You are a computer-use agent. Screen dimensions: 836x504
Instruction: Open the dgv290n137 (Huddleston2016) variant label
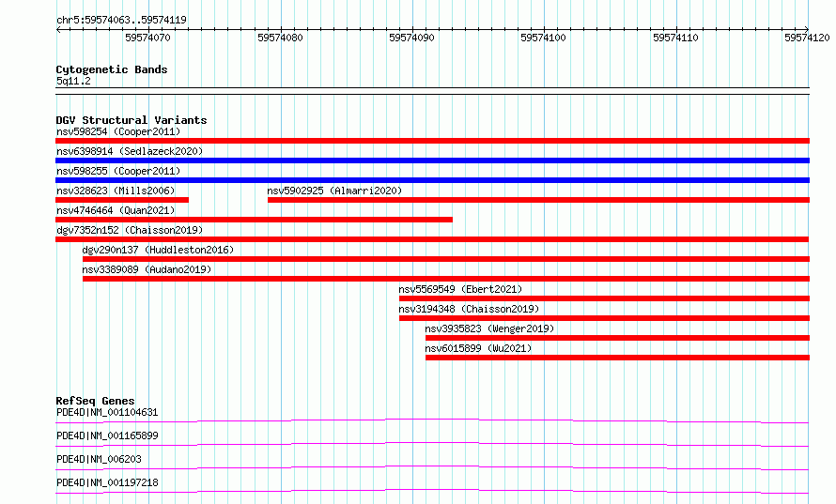[x=158, y=250]
